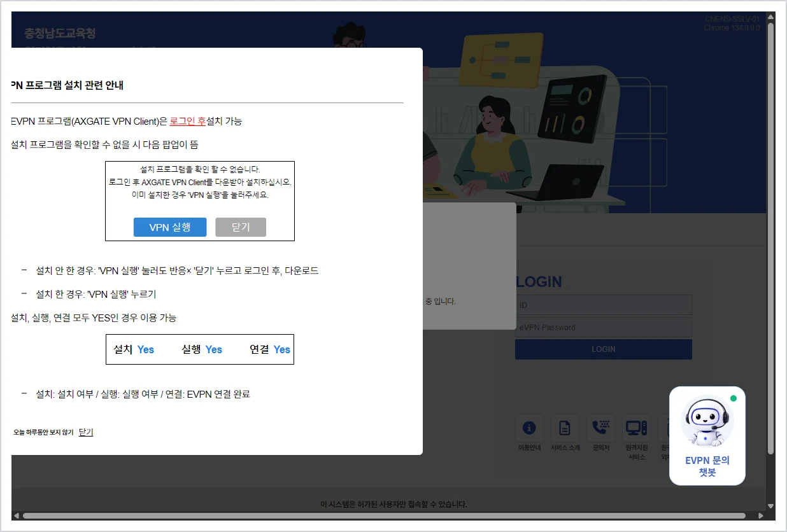787x532 pixels.
Task: Click the right arrow of the horizontal scrollbar
Action: coord(761,515)
